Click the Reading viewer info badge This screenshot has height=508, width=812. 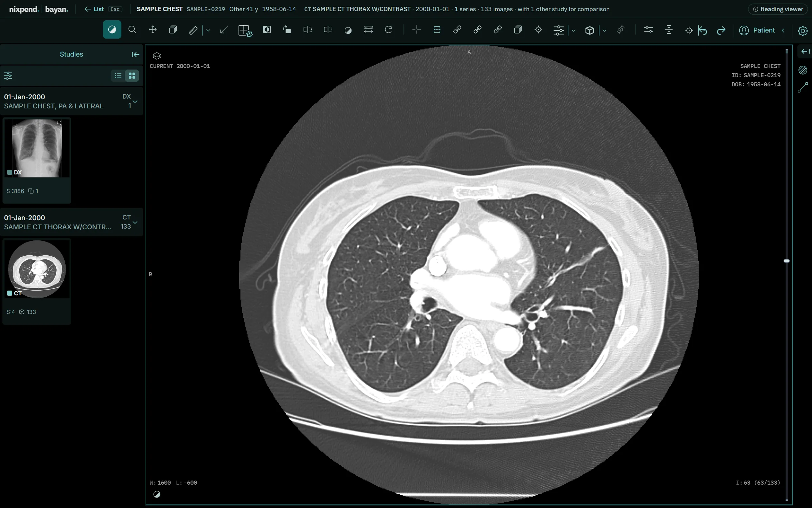[778, 9]
